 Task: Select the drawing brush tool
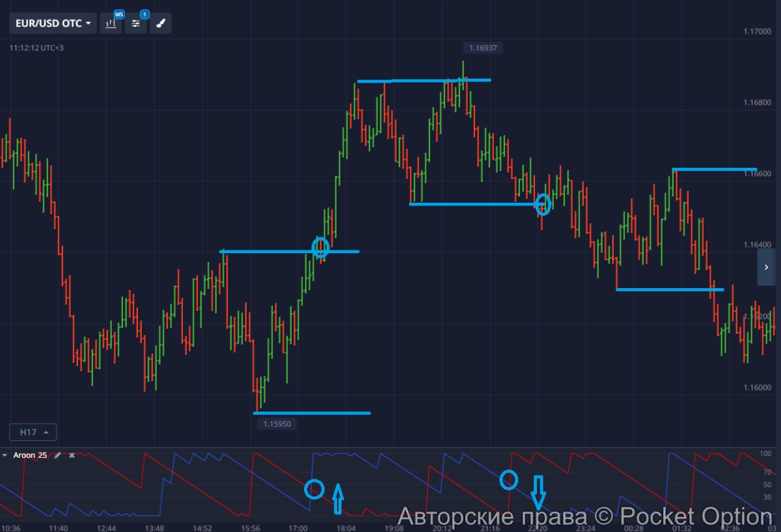pos(161,23)
